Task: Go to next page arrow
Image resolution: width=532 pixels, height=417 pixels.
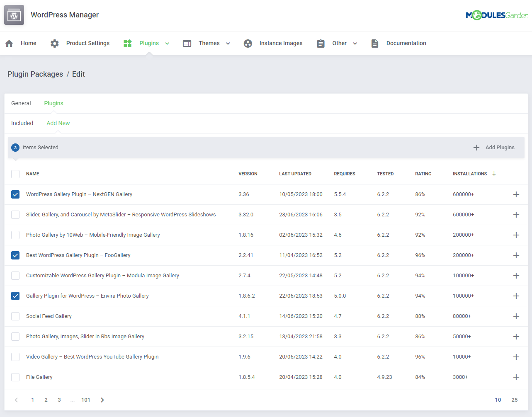Action: [x=102, y=400]
